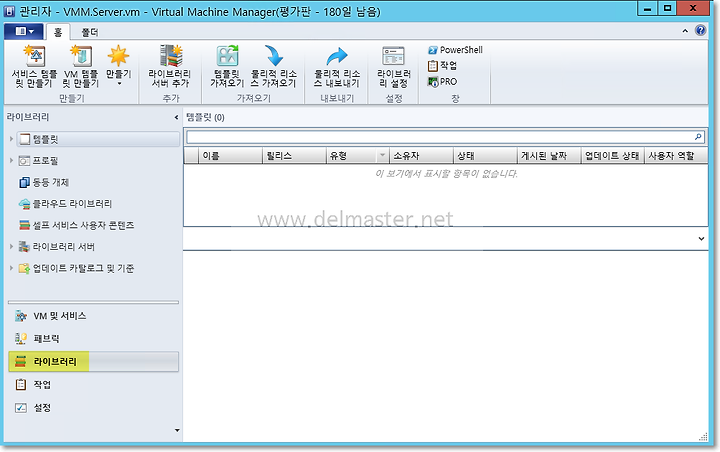Image resolution: width=720 pixels, height=452 pixels.
Task: Sort by the 상태 column header
Action: click(485, 156)
